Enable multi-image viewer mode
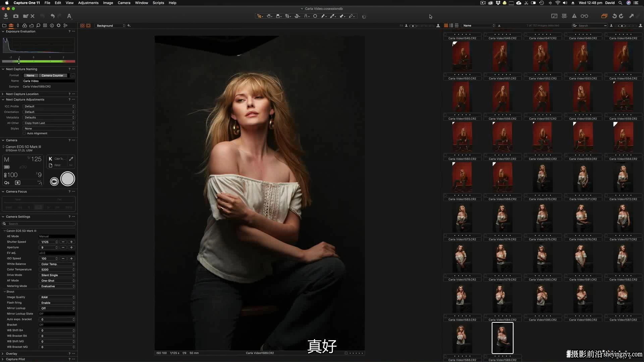 click(82, 25)
